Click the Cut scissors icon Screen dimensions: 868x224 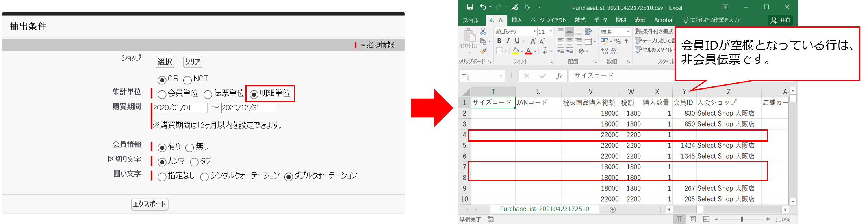coord(483,32)
